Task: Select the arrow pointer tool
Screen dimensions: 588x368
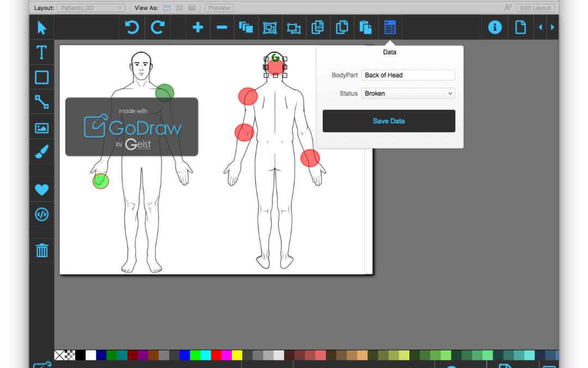Action: [x=41, y=28]
